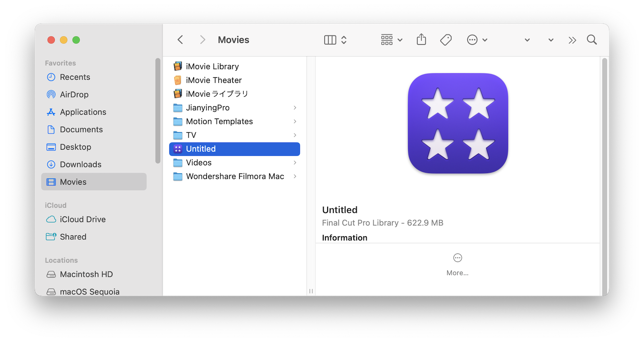Image resolution: width=644 pixels, height=342 pixels.
Task: Click the preview pane scrollbar
Action: [x=604, y=177]
